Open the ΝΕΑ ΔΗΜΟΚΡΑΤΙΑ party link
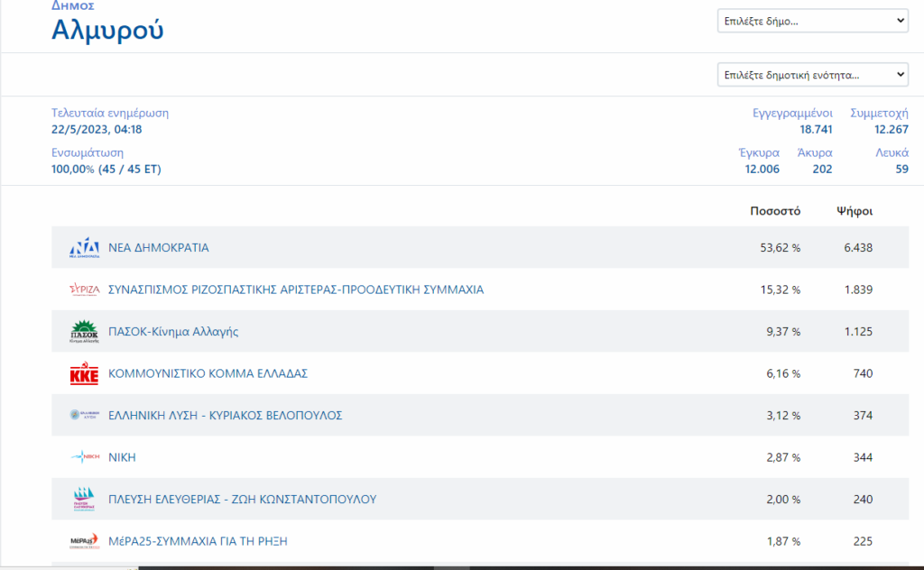The width and height of the screenshot is (924, 570). 158,248
